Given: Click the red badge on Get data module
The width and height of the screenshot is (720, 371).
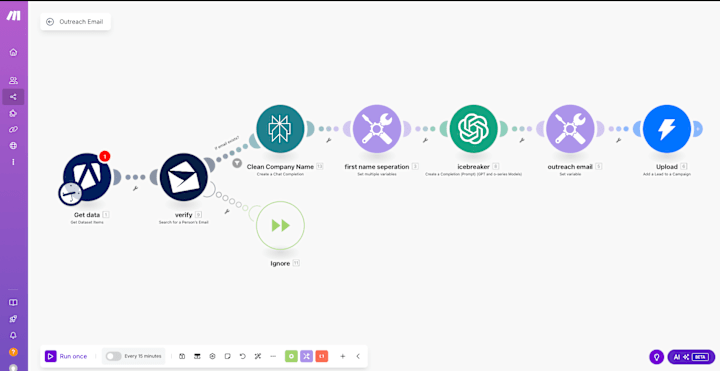Looking at the screenshot, I should click(105, 157).
